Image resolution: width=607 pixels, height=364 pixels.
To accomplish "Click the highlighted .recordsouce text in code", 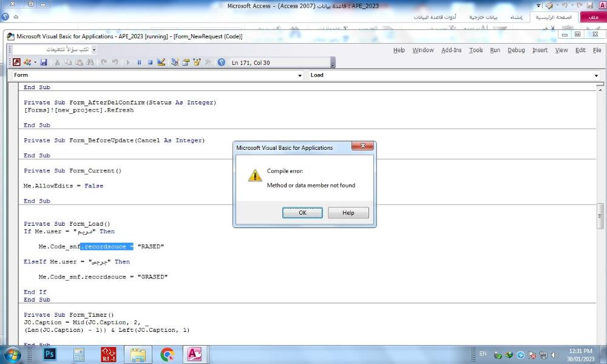I will (107, 247).
